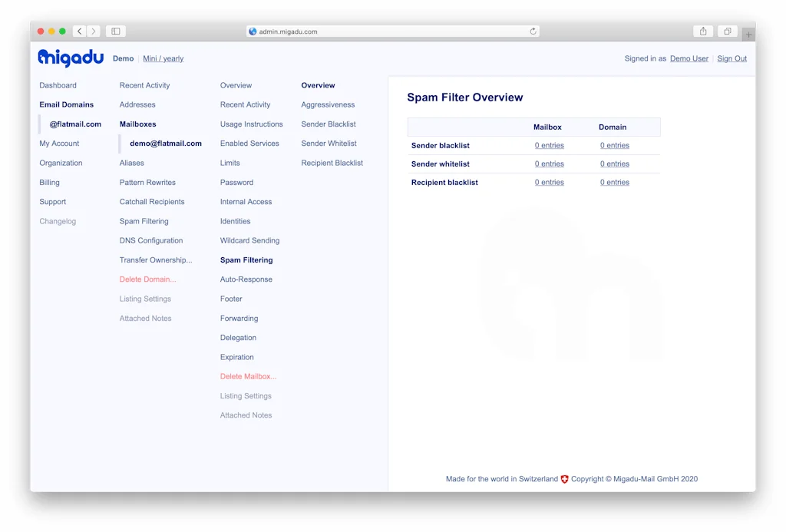Open DNS Configuration
The width and height of the screenshot is (786, 532).
[151, 241]
